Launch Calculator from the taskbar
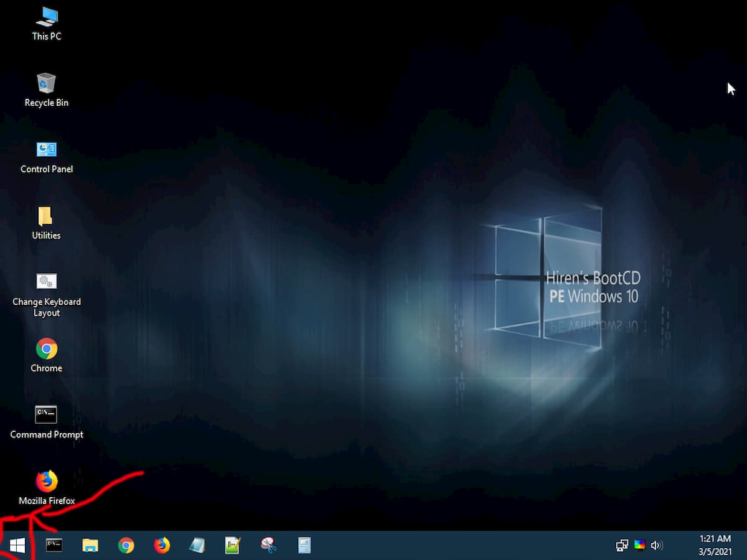 point(304,546)
